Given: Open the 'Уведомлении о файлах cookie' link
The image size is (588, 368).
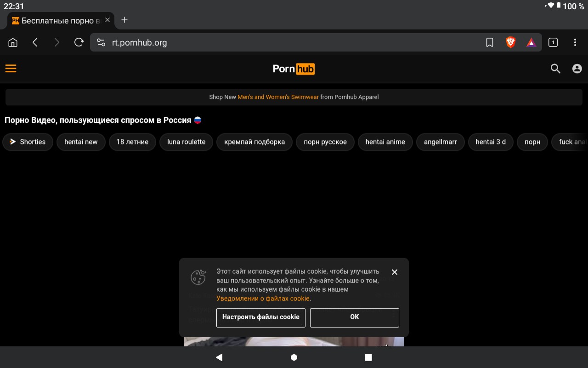Looking at the screenshot, I should coord(263,299).
